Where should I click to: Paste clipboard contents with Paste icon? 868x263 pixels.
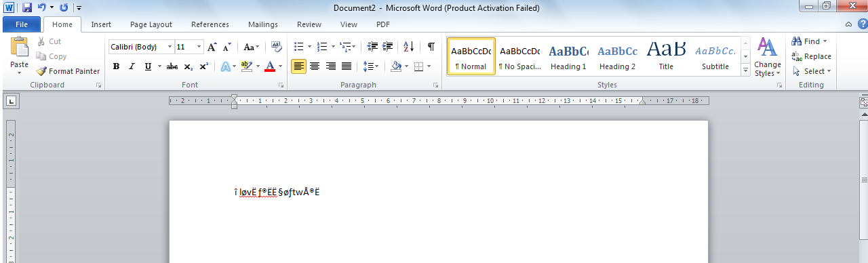click(19, 47)
